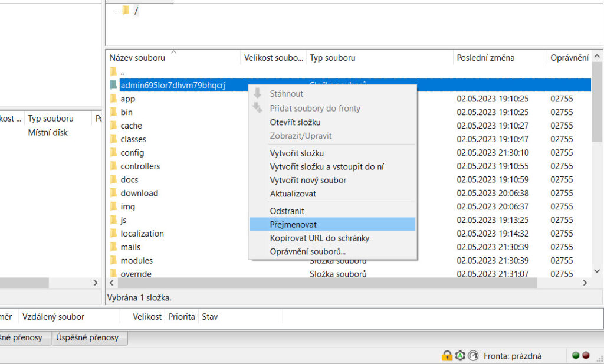The width and height of the screenshot is (604, 364).
Task: Open Oprávnění souborů... menu entry
Action: (332, 251)
